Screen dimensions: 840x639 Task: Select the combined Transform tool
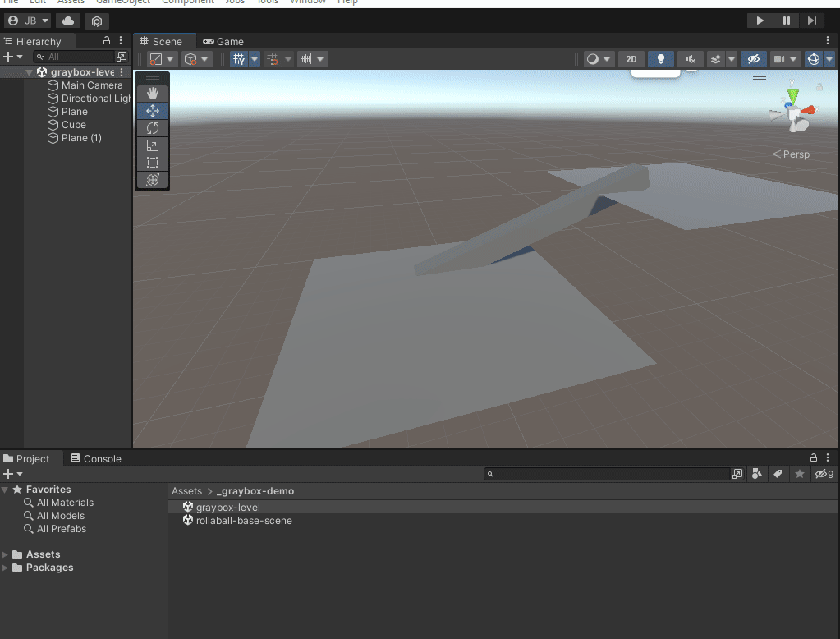[153, 180]
